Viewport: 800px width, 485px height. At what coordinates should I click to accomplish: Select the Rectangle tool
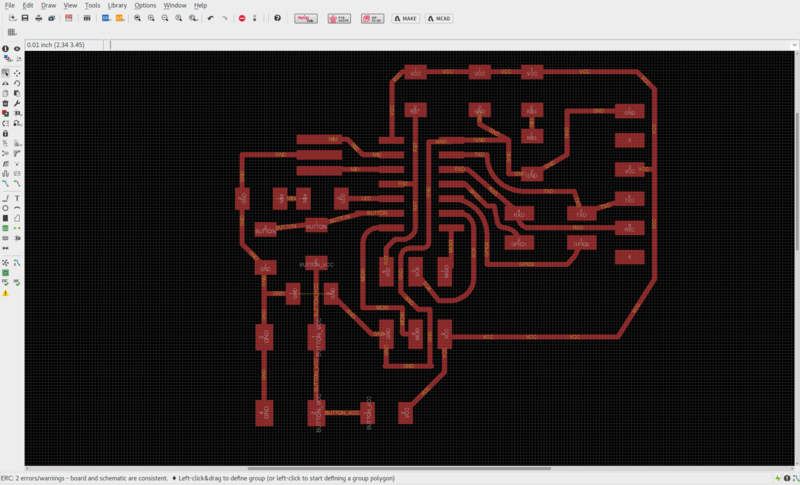coord(5,218)
